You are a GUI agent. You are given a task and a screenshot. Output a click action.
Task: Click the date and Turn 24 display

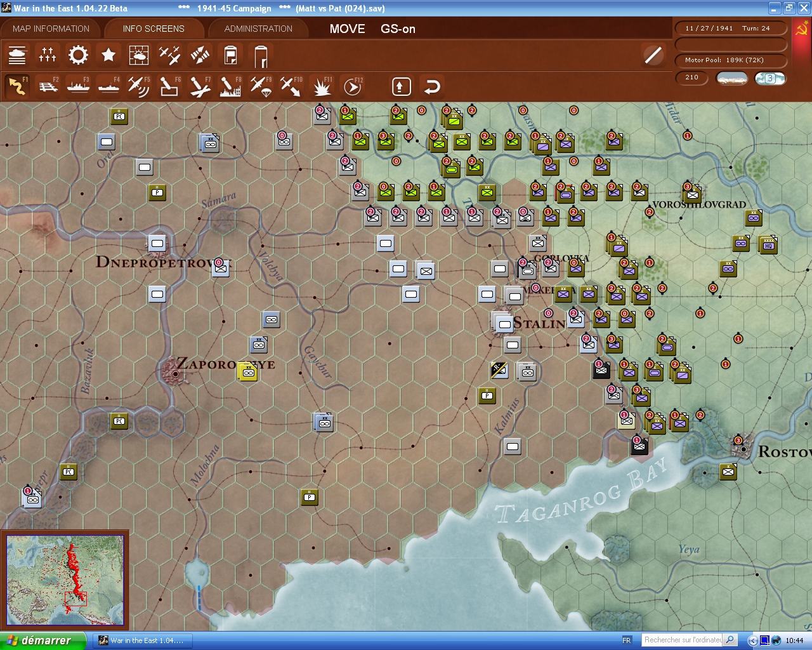[x=730, y=28]
